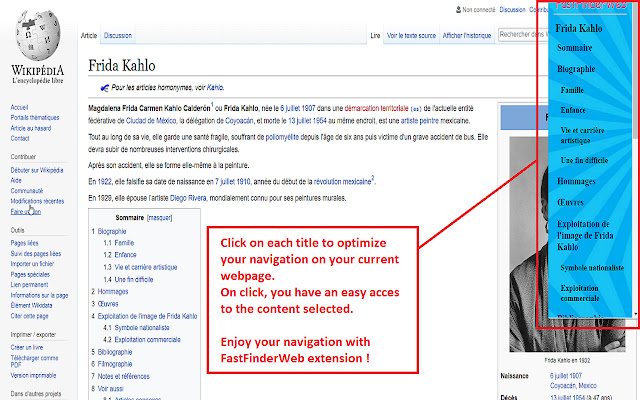Click Modifications récentes in sidebar
Image resolution: width=640 pixels, height=400 pixels.
coord(37,201)
